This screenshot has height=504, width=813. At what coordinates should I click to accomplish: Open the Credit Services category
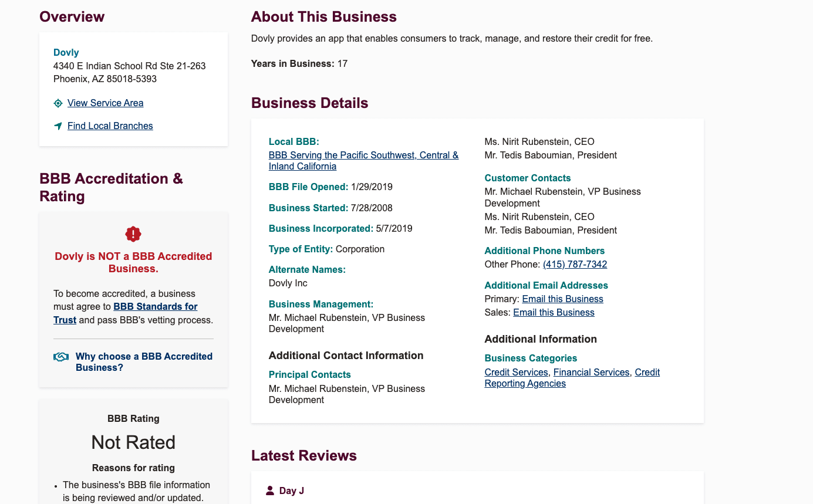click(x=516, y=372)
